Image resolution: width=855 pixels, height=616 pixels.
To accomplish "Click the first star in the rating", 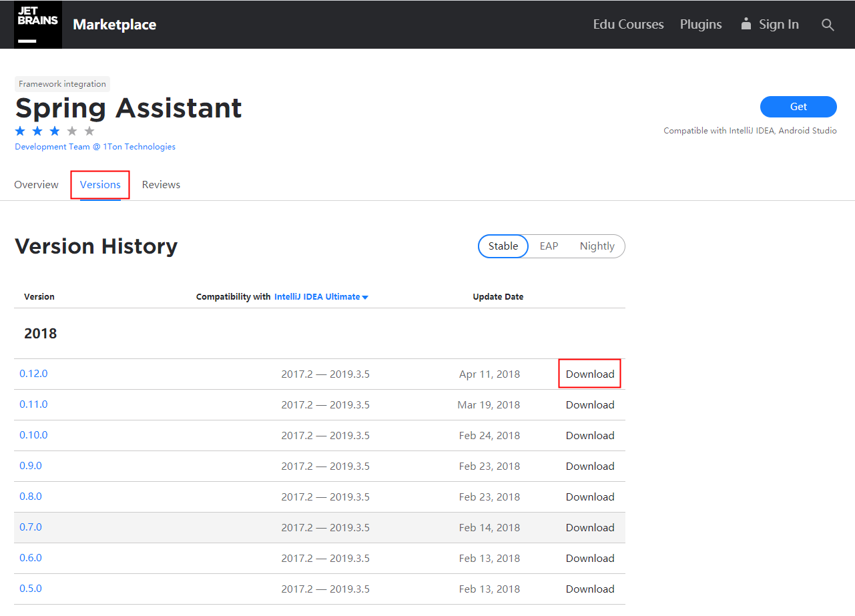I will 19,131.
